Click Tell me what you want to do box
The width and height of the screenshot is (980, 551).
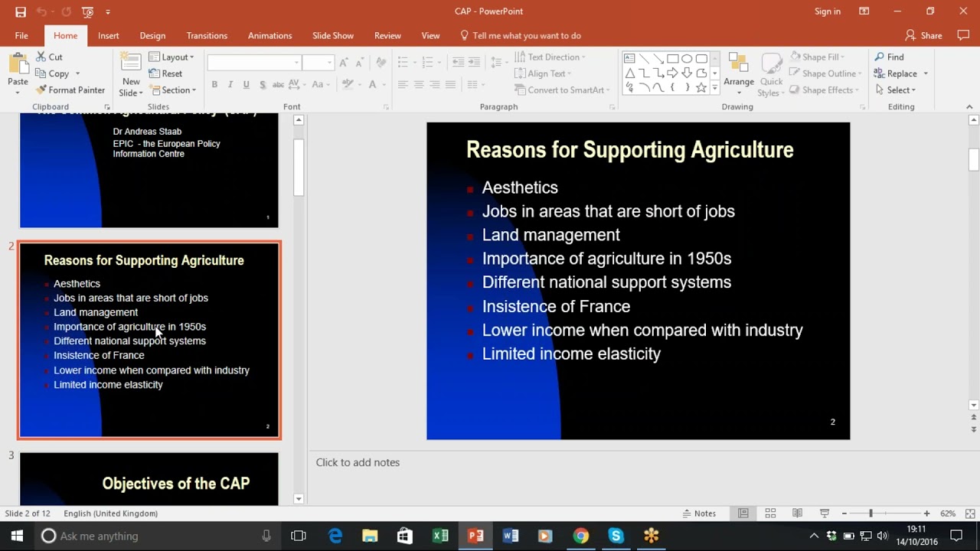[520, 35]
